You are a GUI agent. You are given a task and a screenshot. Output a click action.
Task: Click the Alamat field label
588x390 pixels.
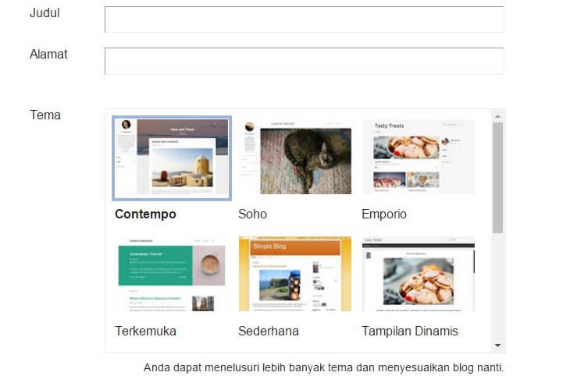point(48,55)
